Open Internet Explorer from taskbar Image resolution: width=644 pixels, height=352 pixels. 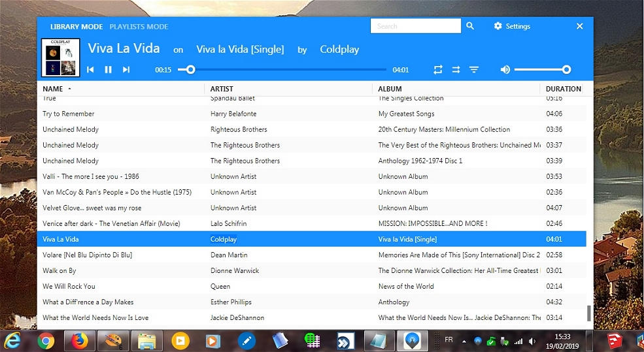(12, 341)
